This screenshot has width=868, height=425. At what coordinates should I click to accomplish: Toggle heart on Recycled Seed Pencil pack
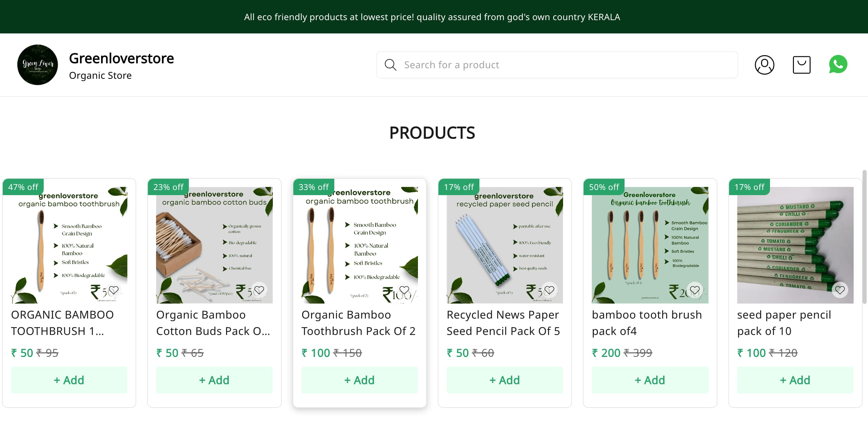(x=549, y=290)
